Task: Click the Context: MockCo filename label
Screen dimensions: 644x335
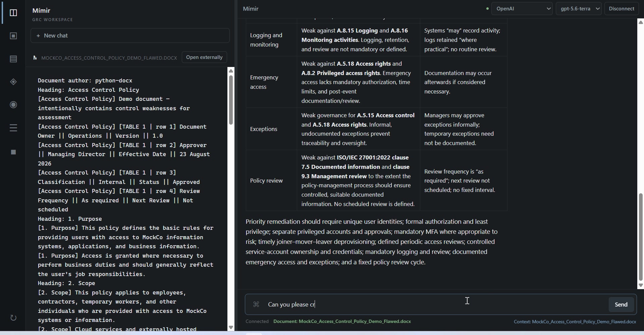Action: click(x=575, y=322)
